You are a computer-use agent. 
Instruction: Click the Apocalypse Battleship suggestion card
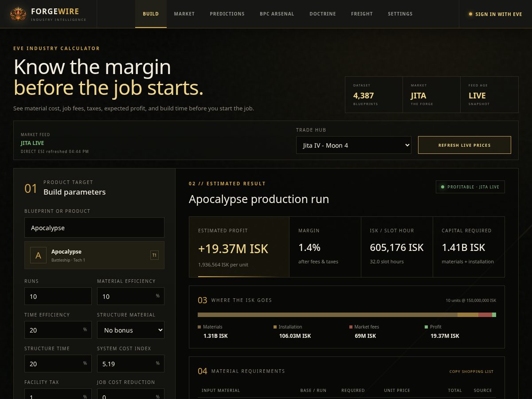tap(94, 255)
